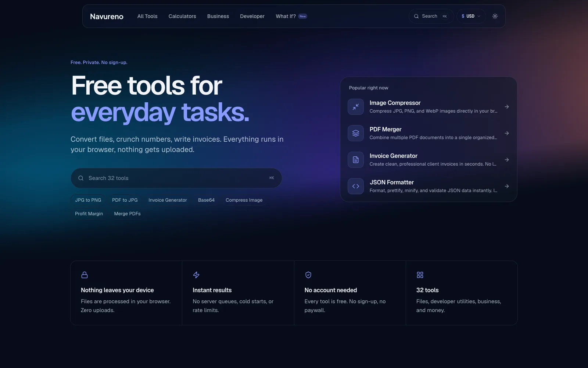Image resolution: width=588 pixels, height=368 pixels.
Task: Click the lightning bolt icon above Instant results
Action: [196, 275]
